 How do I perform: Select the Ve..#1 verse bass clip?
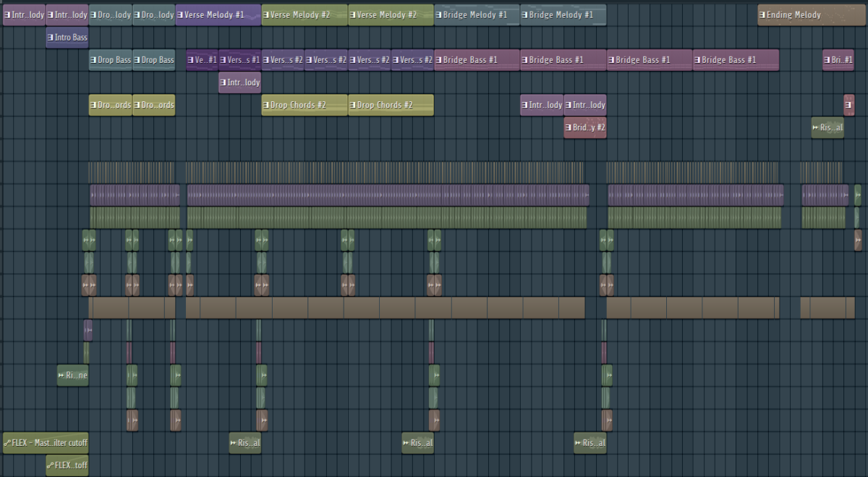click(x=202, y=60)
